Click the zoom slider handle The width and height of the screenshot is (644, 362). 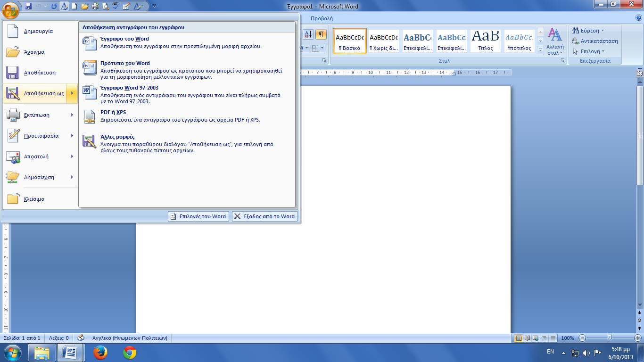click(x=610, y=338)
